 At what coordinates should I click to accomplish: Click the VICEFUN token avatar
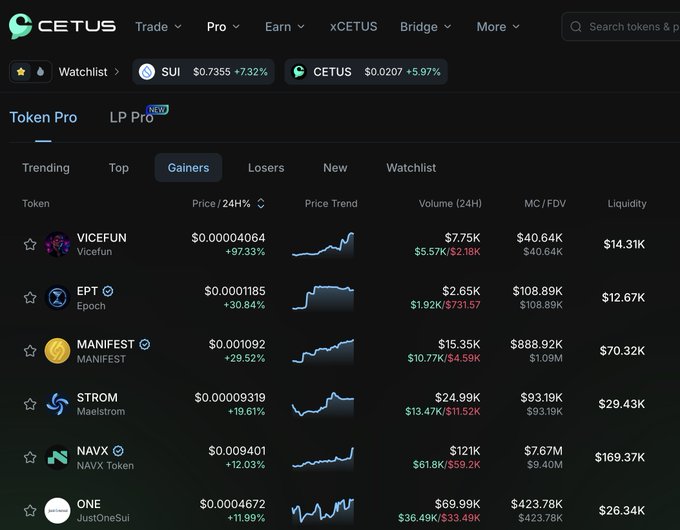57,244
